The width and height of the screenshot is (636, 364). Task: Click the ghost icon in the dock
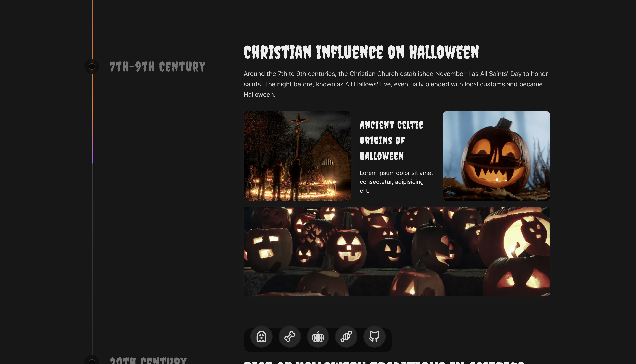tap(261, 337)
